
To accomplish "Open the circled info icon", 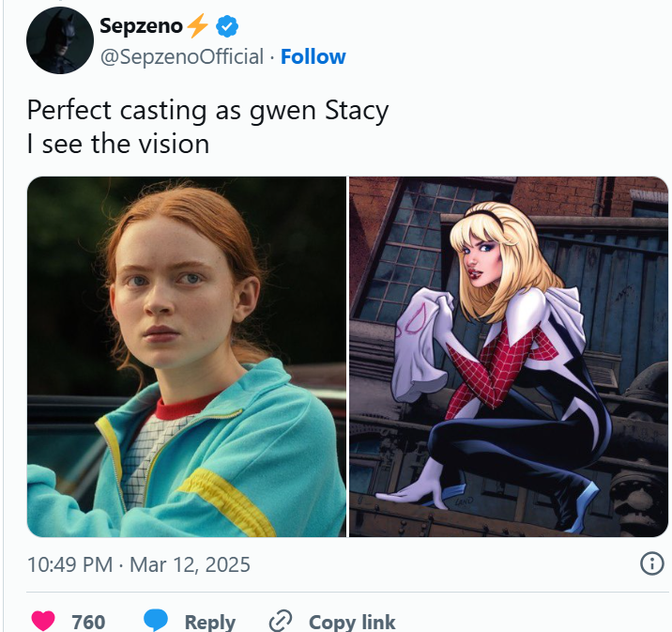I will 651,563.
